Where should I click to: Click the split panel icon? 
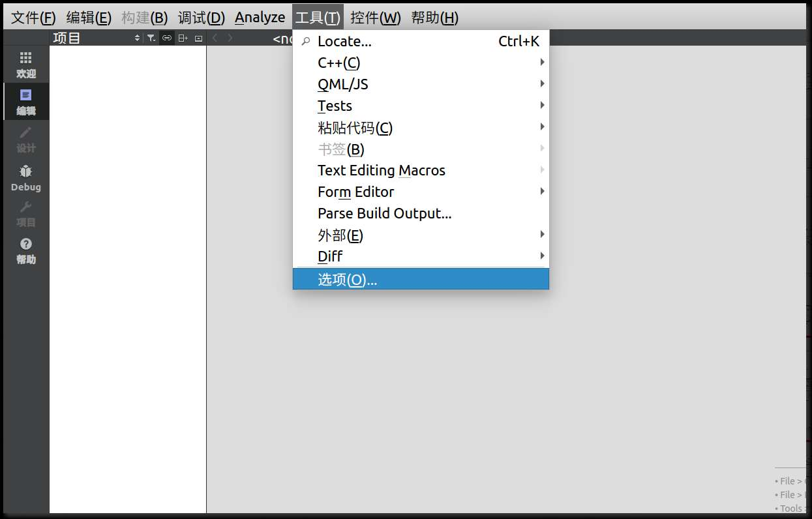[x=183, y=38]
